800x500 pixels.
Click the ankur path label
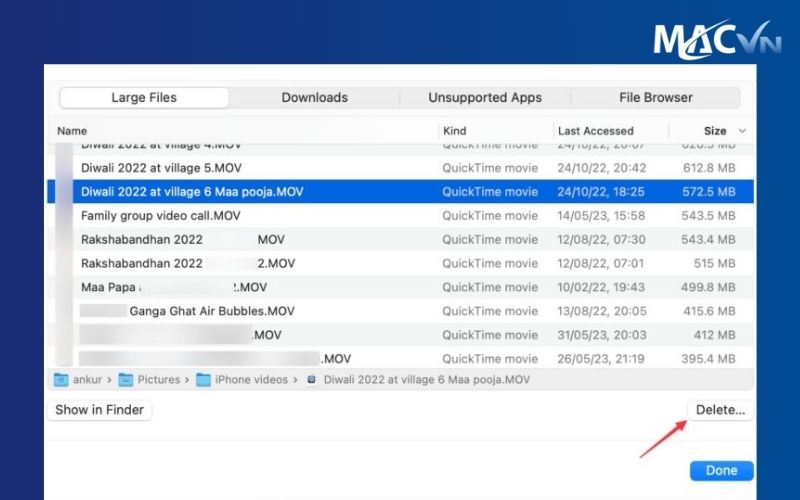point(87,380)
